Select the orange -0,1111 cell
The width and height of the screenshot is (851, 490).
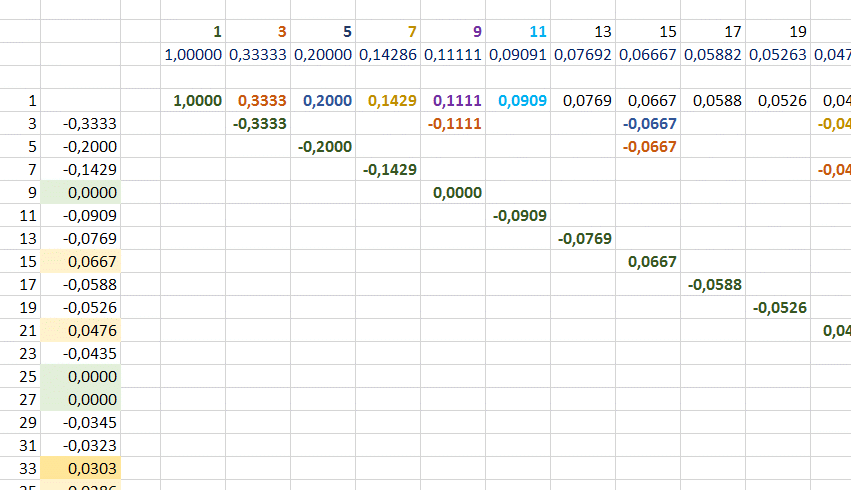pos(453,123)
